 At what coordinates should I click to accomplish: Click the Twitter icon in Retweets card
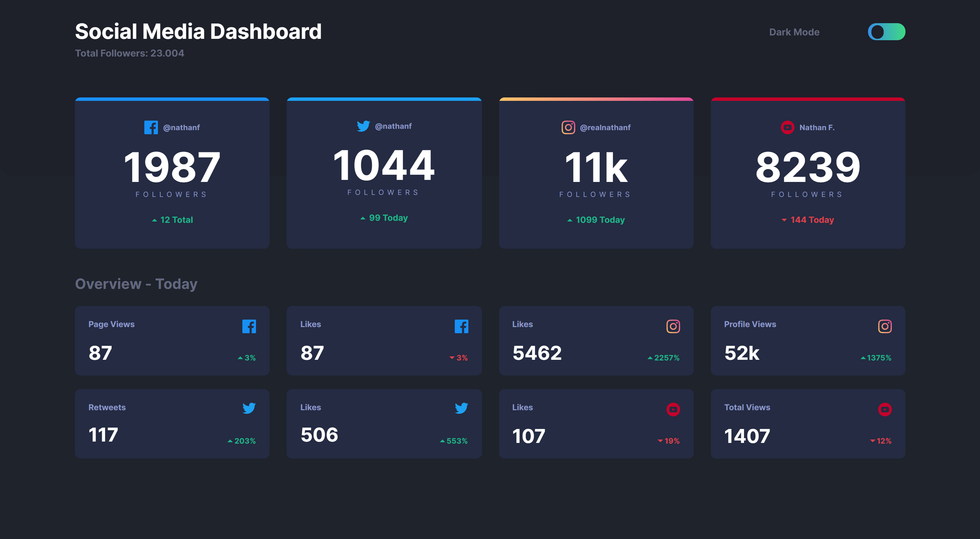tap(249, 408)
